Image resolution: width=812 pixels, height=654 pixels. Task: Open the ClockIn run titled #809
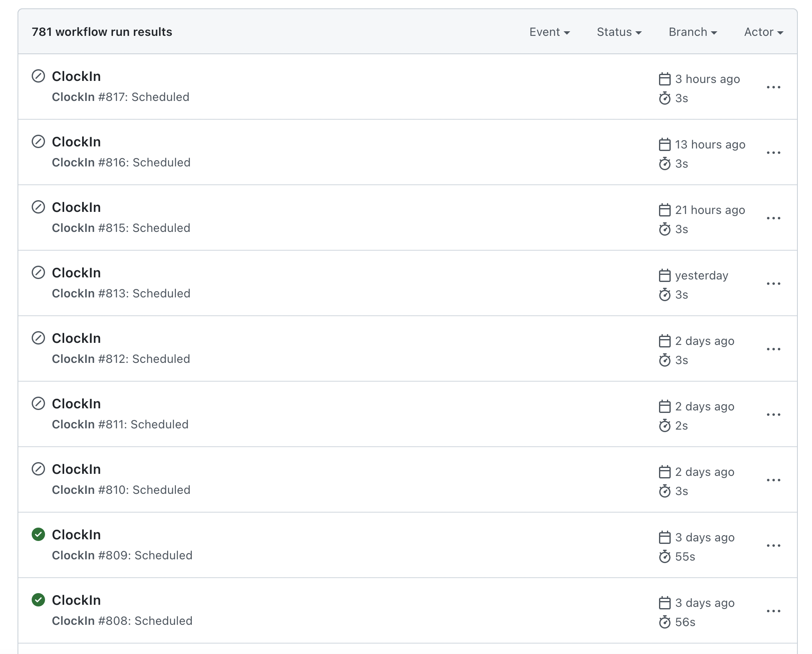[76, 535]
